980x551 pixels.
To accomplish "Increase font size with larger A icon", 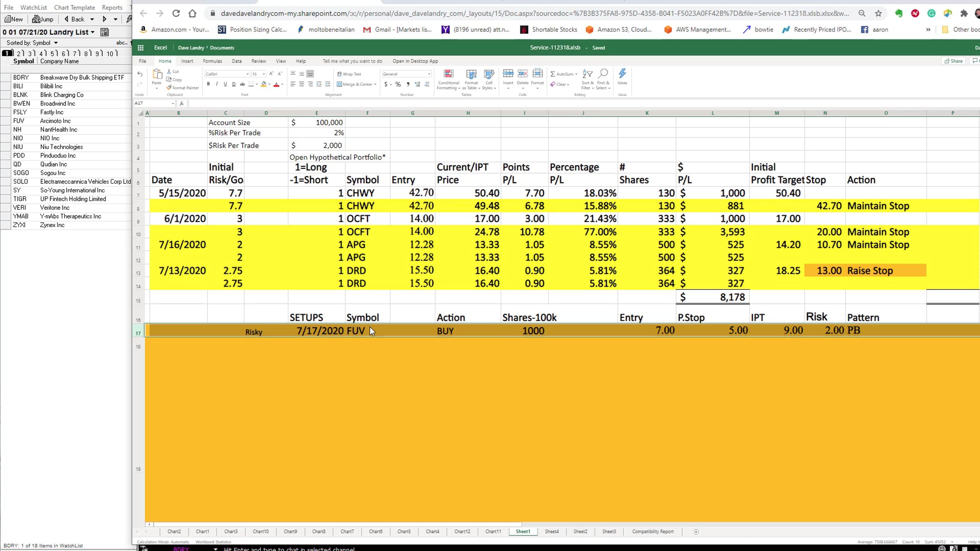I will 271,74.
